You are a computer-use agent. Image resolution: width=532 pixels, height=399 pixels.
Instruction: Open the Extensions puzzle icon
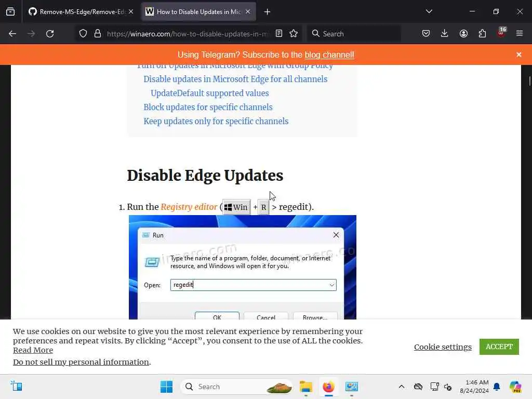coord(482,34)
